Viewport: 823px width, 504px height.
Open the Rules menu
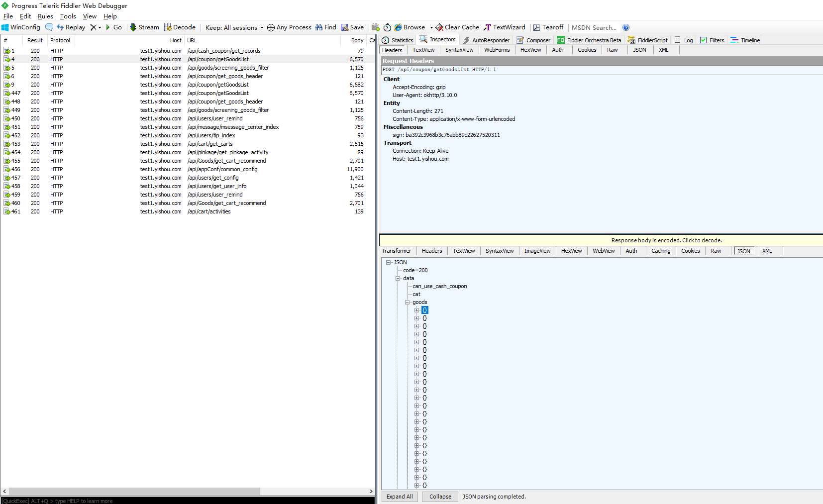45,16
